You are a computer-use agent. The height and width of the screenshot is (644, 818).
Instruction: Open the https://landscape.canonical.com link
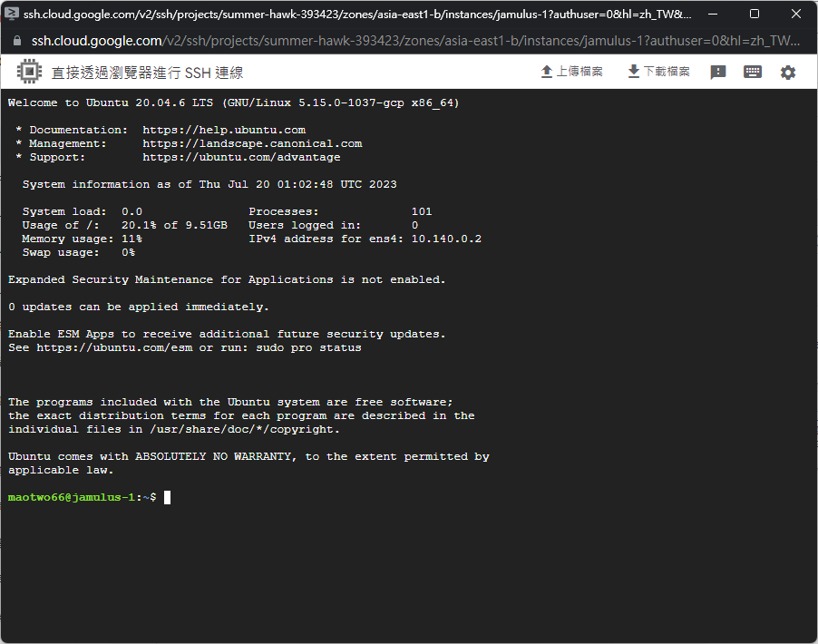(252, 143)
